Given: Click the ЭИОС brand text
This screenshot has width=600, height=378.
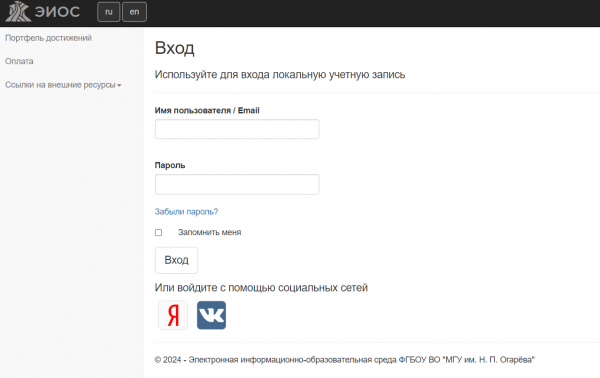Looking at the screenshot, I should [x=57, y=12].
